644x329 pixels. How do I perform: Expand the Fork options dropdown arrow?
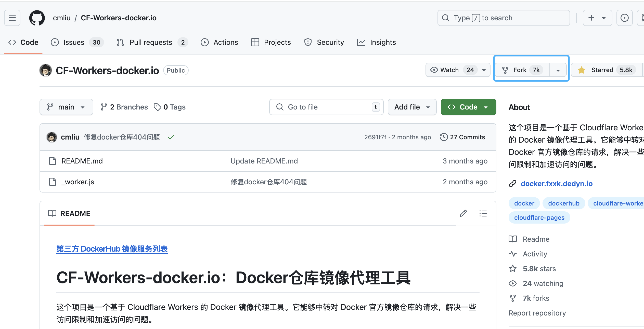[x=558, y=71]
